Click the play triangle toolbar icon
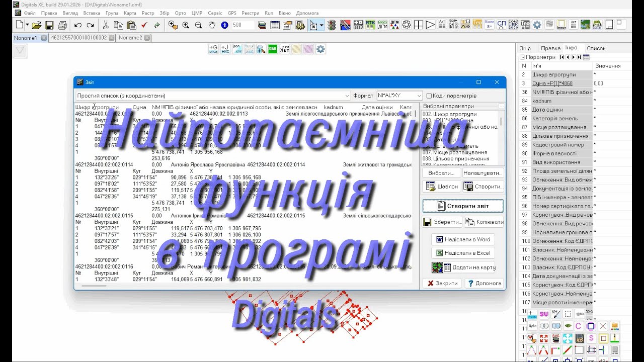This screenshot has width=644, height=362. click(x=430, y=25)
